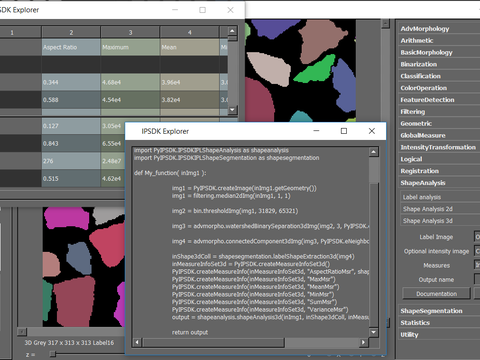Open the ShapeSegmentation category
The height and width of the screenshot is (360, 480).
(x=431, y=311)
